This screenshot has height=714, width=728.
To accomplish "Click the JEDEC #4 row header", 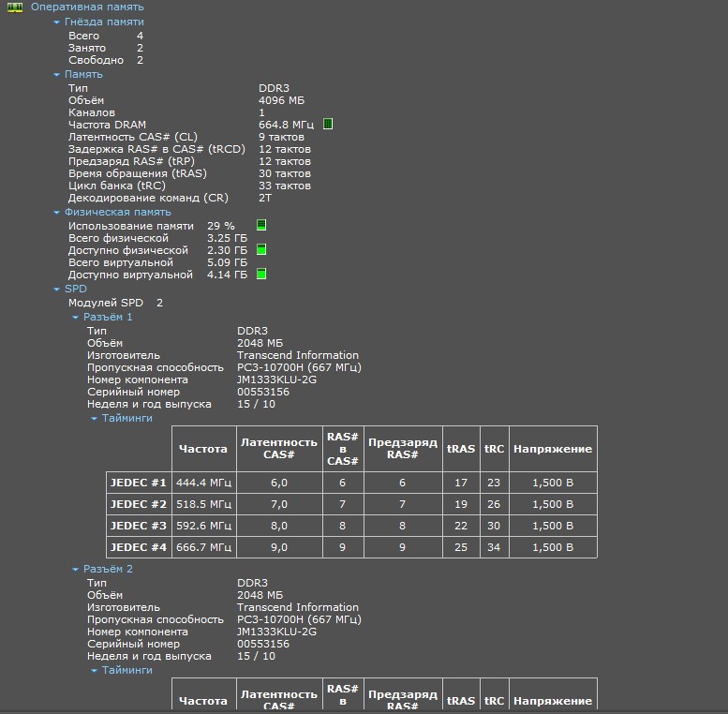I will coord(139,547).
